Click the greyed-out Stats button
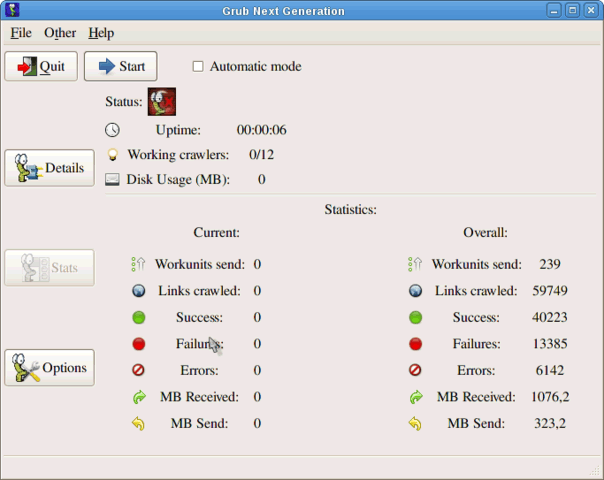 (x=49, y=268)
